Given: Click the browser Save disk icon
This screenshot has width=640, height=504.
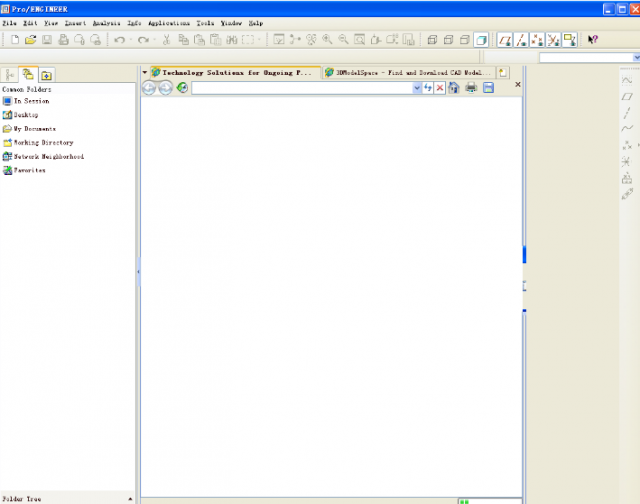Looking at the screenshot, I should click(488, 88).
